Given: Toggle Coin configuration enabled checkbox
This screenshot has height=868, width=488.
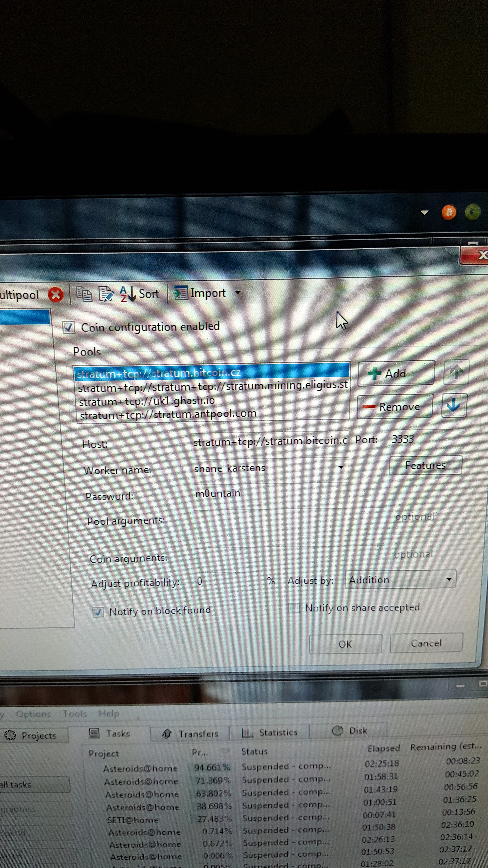Looking at the screenshot, I should point(69,327).
